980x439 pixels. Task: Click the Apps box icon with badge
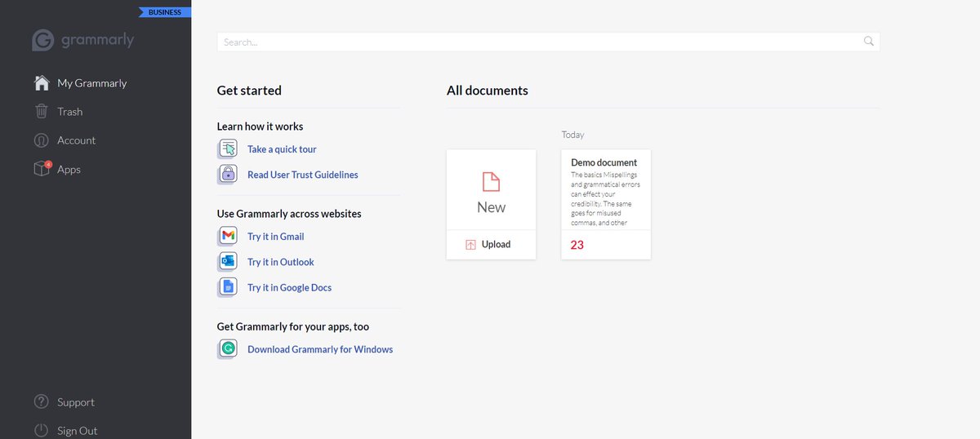pos(42,169)
